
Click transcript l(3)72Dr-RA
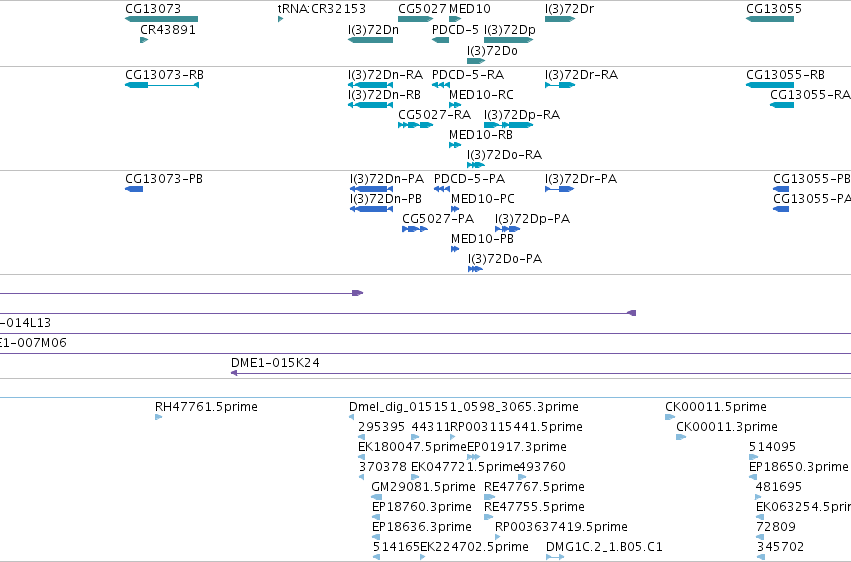tap(560, 85)
